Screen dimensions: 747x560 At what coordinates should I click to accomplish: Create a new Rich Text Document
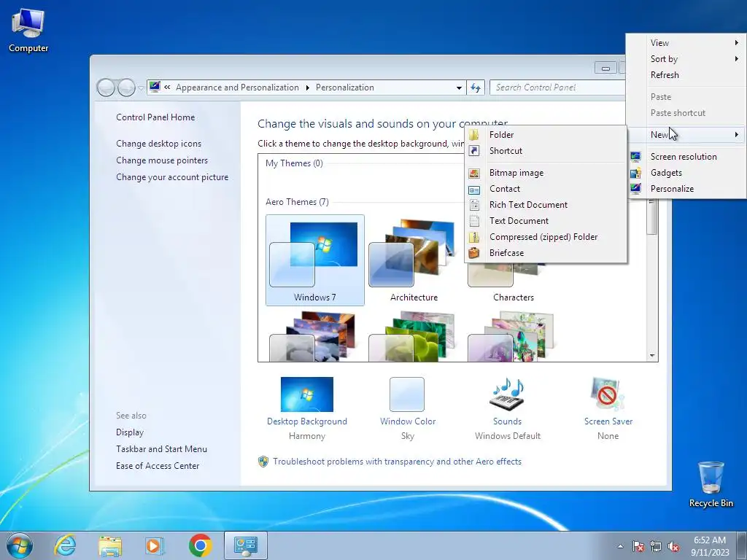pos(546,205)
